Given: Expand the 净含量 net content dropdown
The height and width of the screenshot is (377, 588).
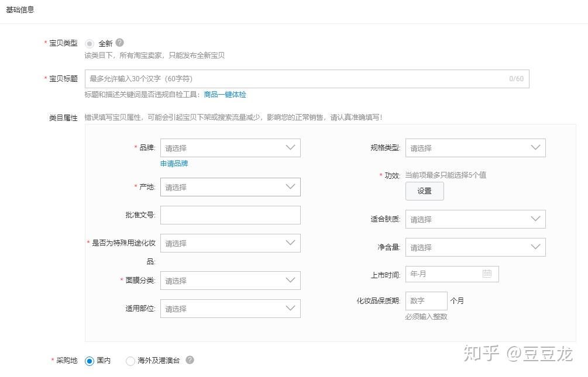Looking at the screenshot, I should [x=475, y=247].
